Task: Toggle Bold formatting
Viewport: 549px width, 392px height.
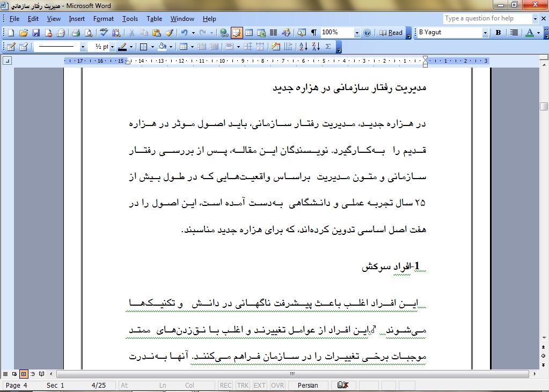Action: coord(498,33)
